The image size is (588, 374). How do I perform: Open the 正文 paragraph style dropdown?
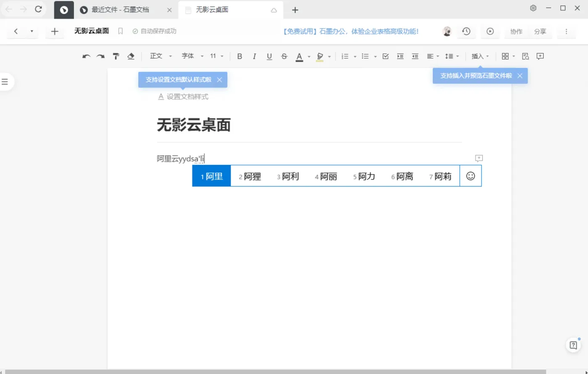[x=161, y=56]
